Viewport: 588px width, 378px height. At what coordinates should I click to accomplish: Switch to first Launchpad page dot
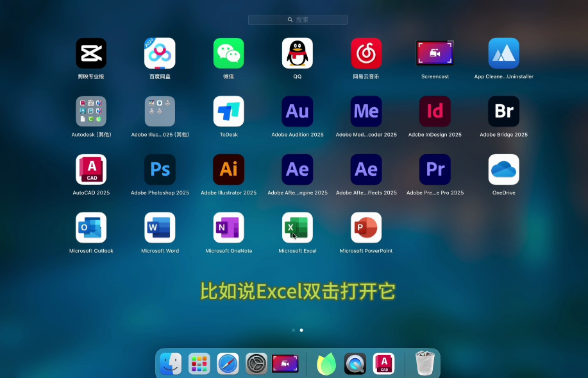point(293,331)
